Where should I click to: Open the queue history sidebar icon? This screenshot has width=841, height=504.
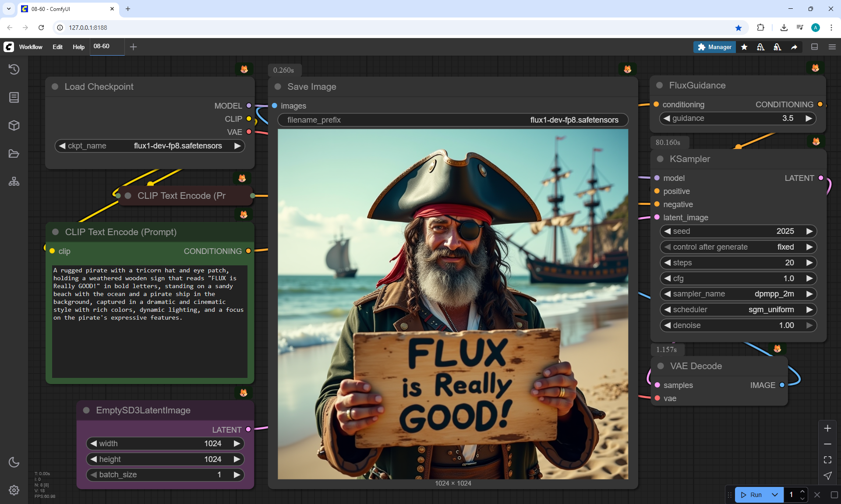click(x=14, y=69)
